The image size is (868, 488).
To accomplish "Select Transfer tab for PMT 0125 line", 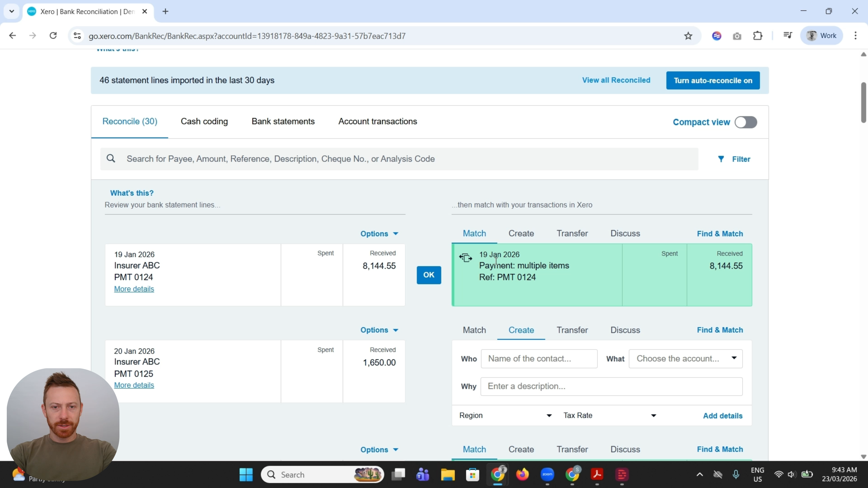I will [x=572, y=330].
